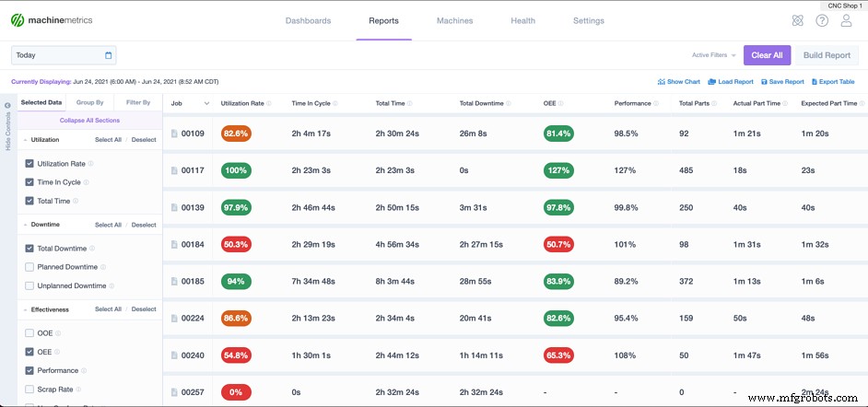
Task: Enable the Planned Downtime checkbox
Action: click(x=29, y=267)
